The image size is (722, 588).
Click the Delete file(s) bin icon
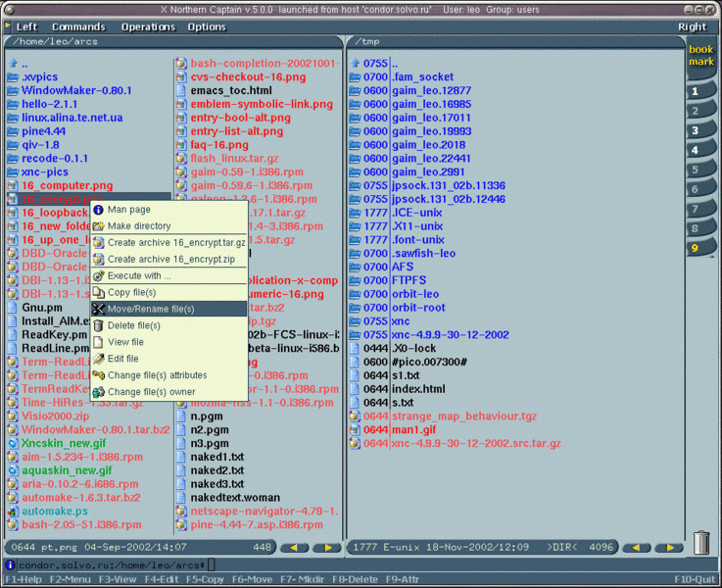point(99,325)
